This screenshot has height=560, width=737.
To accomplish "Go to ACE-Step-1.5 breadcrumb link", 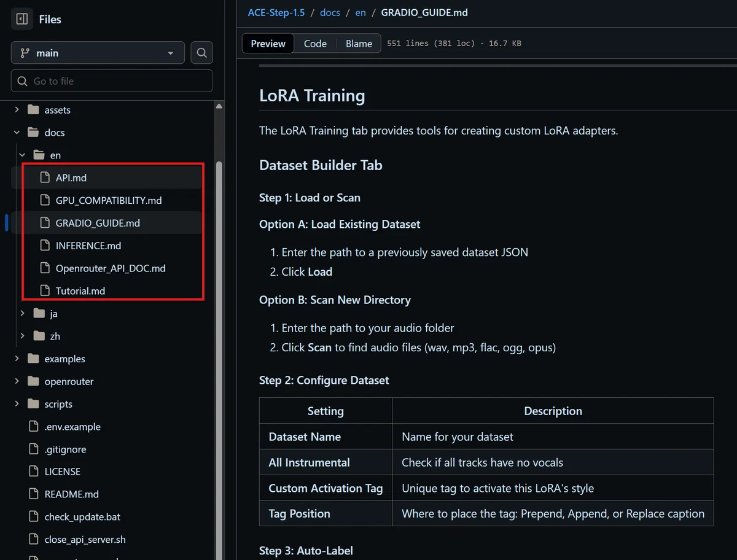I will click(x=276, y=12).
